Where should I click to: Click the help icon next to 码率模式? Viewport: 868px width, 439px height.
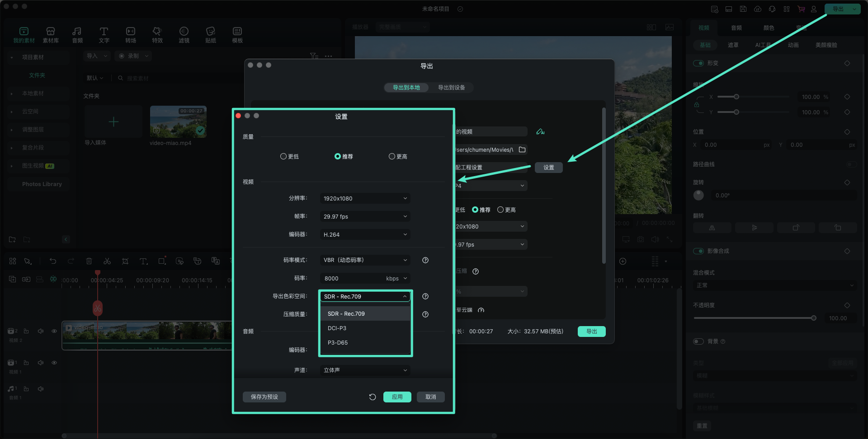pyautogui.click(x=425, y=260)
